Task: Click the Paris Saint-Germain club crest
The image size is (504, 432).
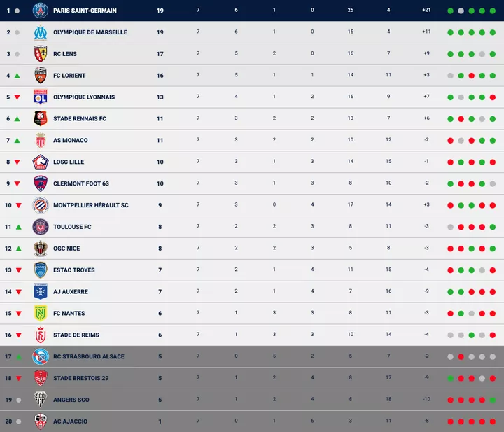Action: [x=40, y=11]
